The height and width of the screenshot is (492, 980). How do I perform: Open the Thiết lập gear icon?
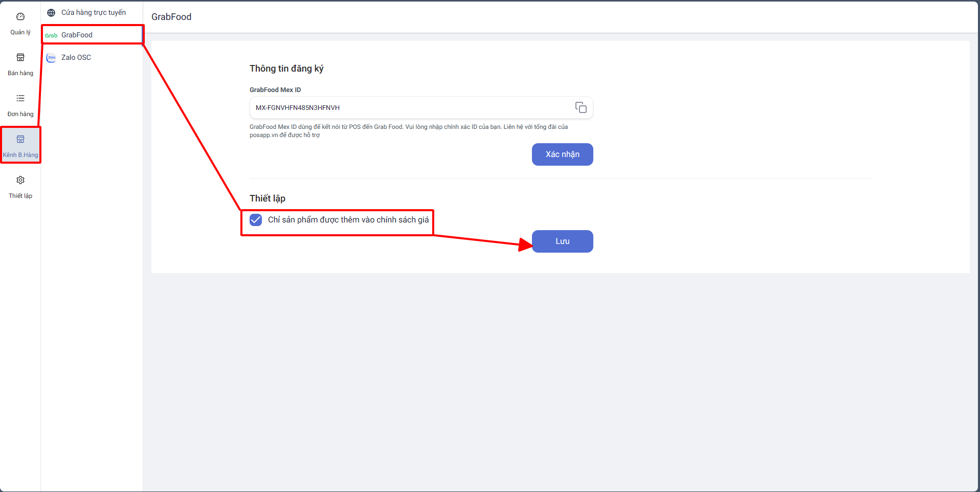pyautogui.click(x=20, y=180)
